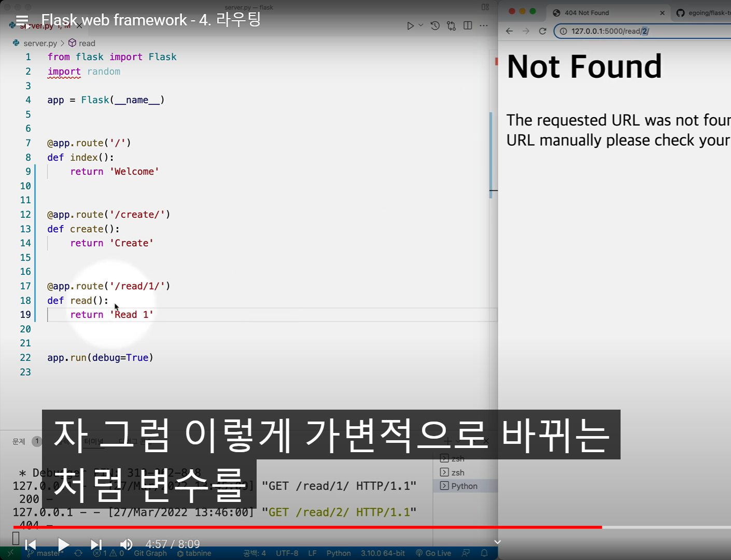Viewport: 731px width, 560px height.
Task: Open the feedback icon in the status bar
Action: coord(466,553)
